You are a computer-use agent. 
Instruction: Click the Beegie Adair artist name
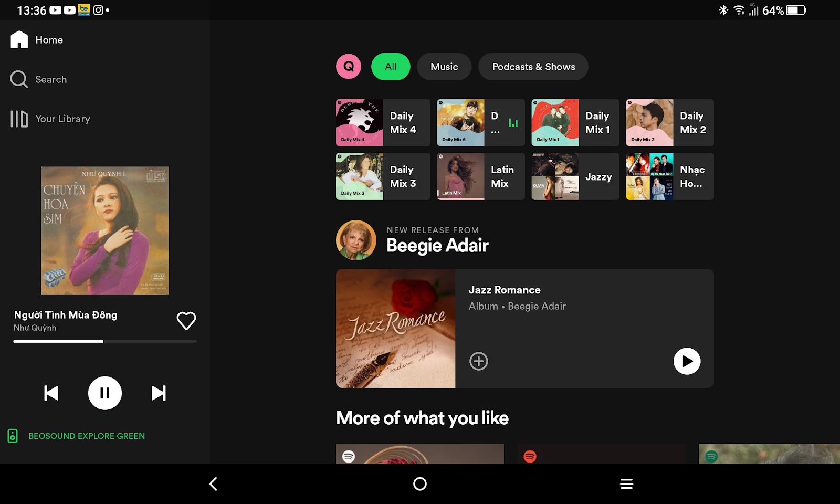coord(437,245)
